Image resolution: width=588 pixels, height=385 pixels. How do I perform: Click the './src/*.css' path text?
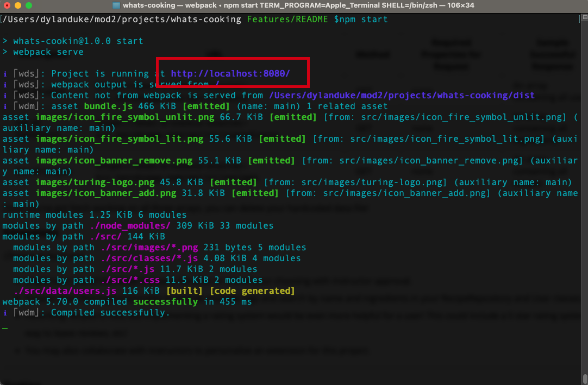point(130,280)
